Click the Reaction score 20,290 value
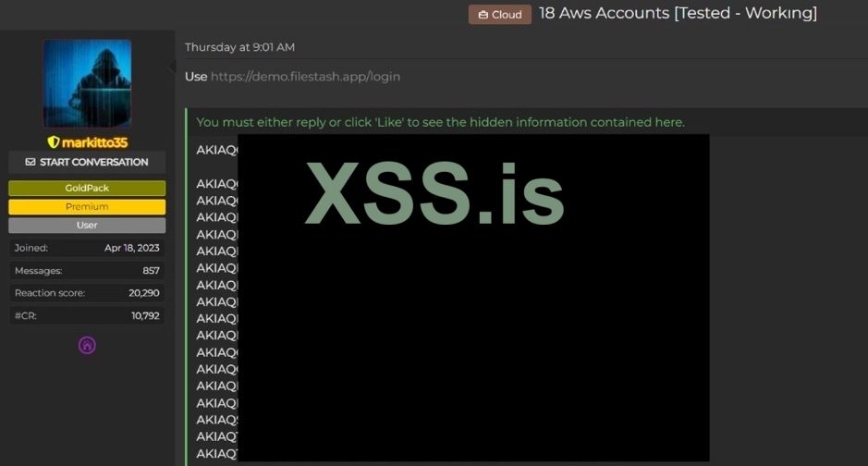 144,293
